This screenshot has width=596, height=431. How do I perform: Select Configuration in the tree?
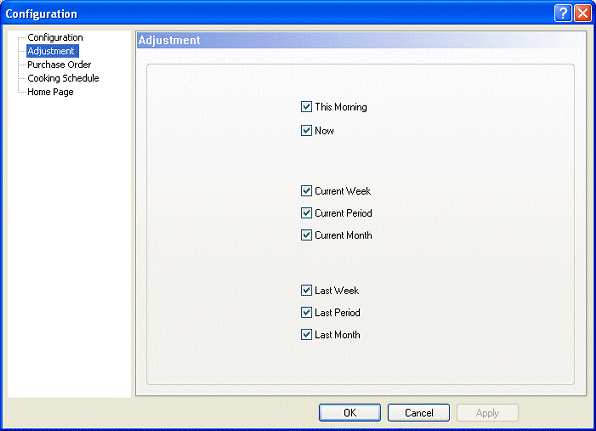[55, 37]
